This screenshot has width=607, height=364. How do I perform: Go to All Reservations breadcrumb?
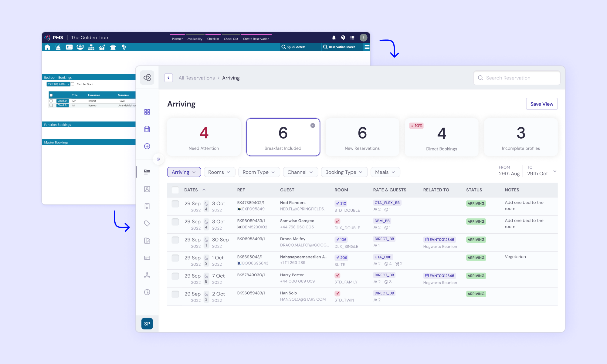point(197,78)
